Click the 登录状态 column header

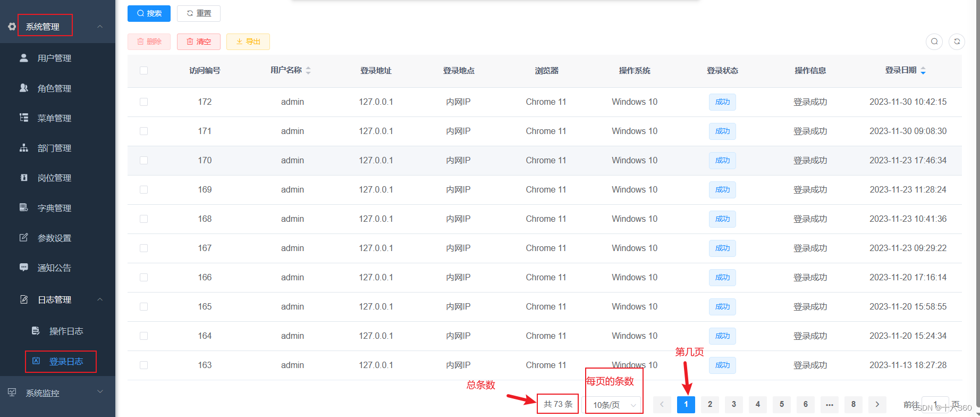[722, 70]
